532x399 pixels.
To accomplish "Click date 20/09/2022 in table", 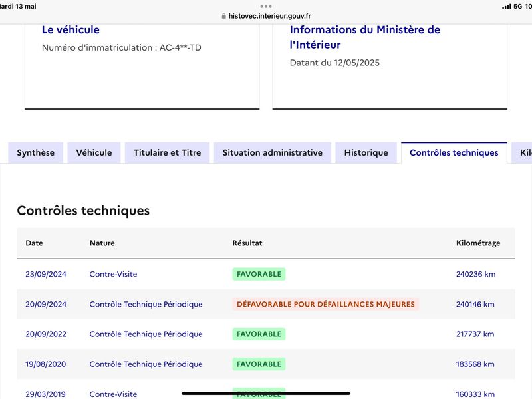I will [x=46, y=334].
